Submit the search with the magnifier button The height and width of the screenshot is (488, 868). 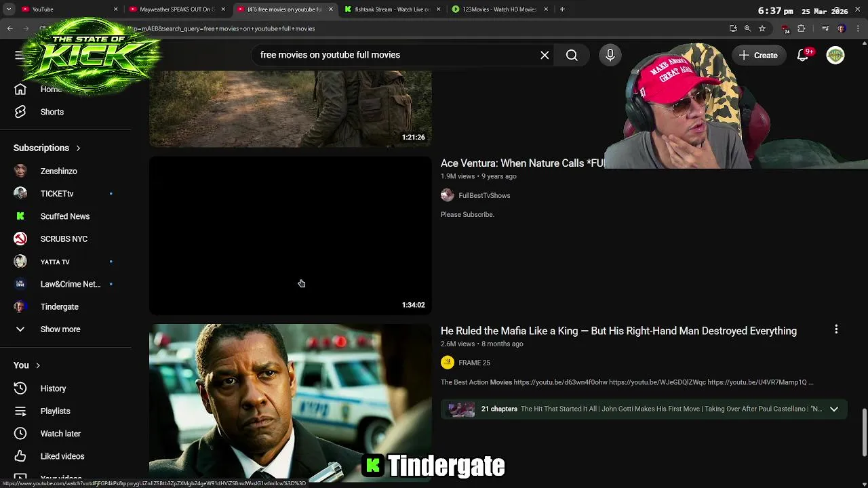pos(572,55)
